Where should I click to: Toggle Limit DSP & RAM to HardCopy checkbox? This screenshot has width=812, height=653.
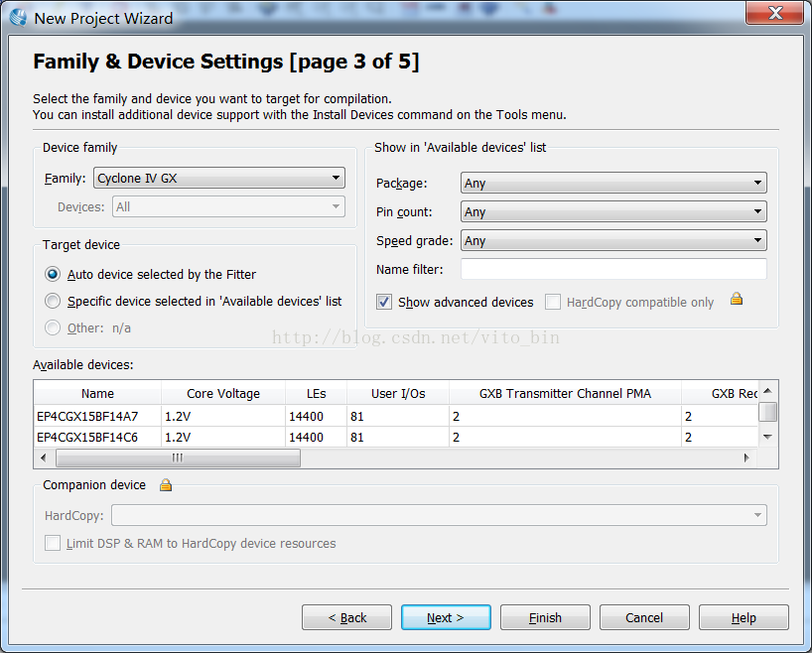53,543
